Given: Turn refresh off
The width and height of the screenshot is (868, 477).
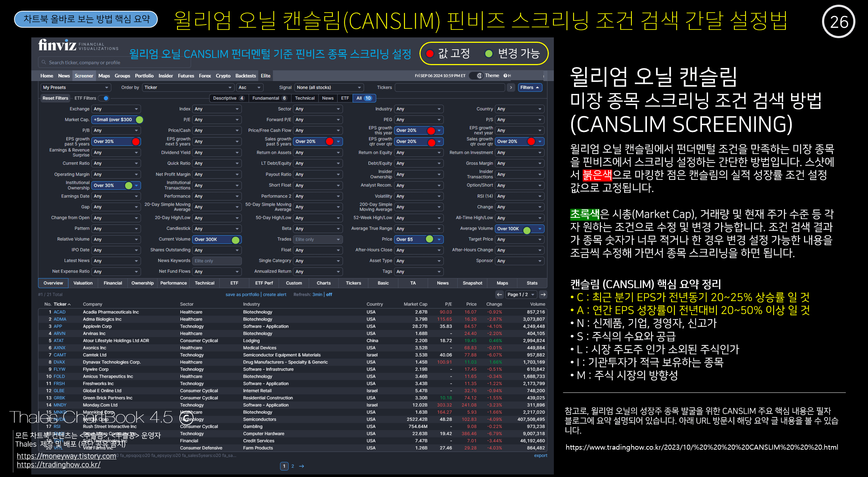Looking at the screenshot, I should 329,294.
